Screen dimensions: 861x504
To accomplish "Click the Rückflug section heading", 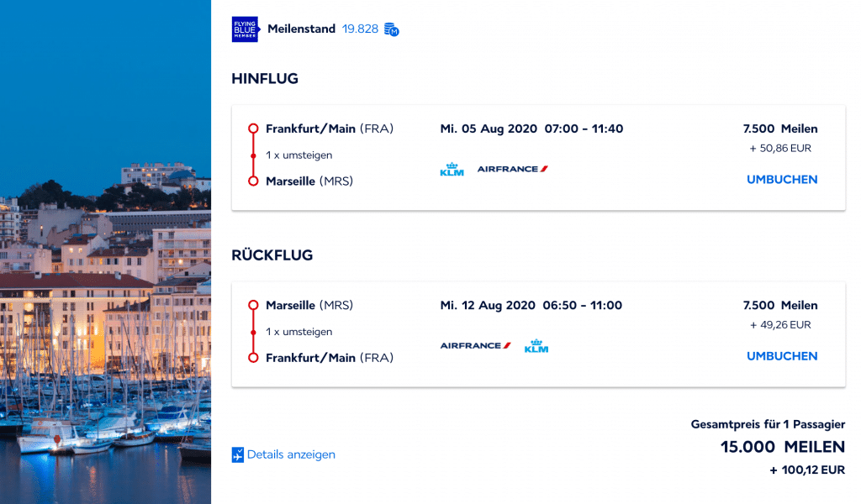I will (272, 255).
